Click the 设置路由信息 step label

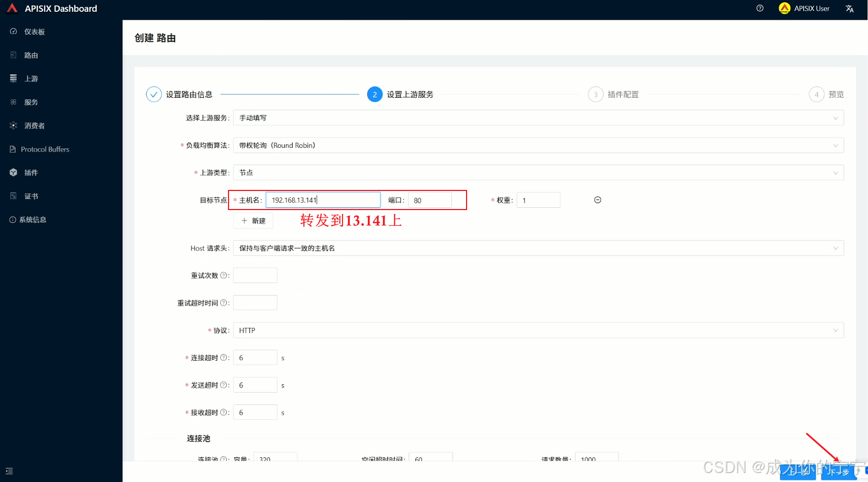click(189, 94)
